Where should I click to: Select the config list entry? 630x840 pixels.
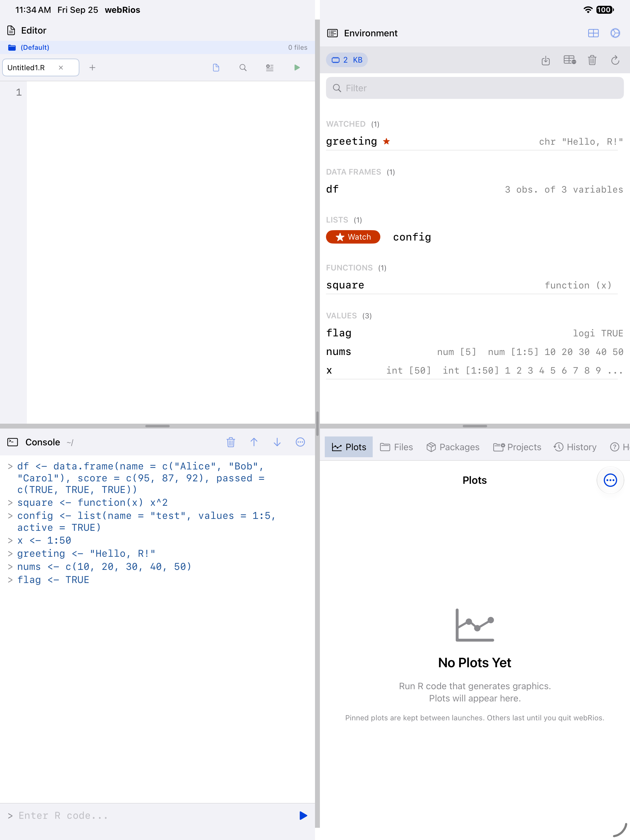point(412,237)
